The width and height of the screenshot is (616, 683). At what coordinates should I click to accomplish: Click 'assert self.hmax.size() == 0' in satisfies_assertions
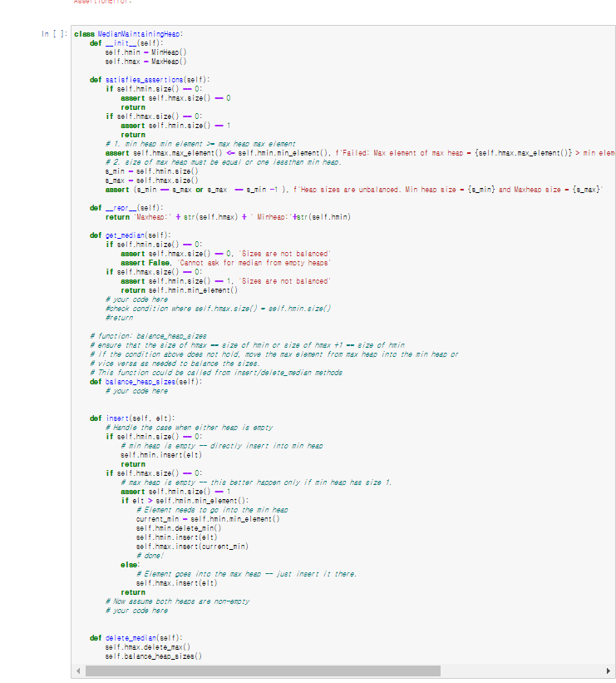click(176, 98)
